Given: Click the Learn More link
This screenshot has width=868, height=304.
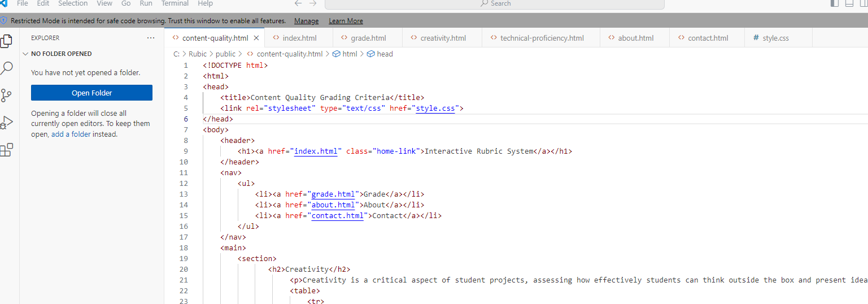Looking at the screenshot, I should tap(346, 21).
